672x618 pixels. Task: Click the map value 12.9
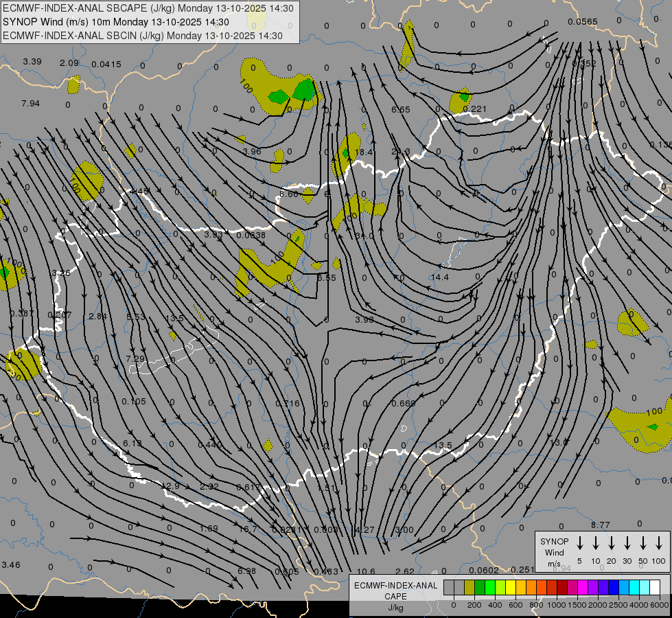pos(170,486)
